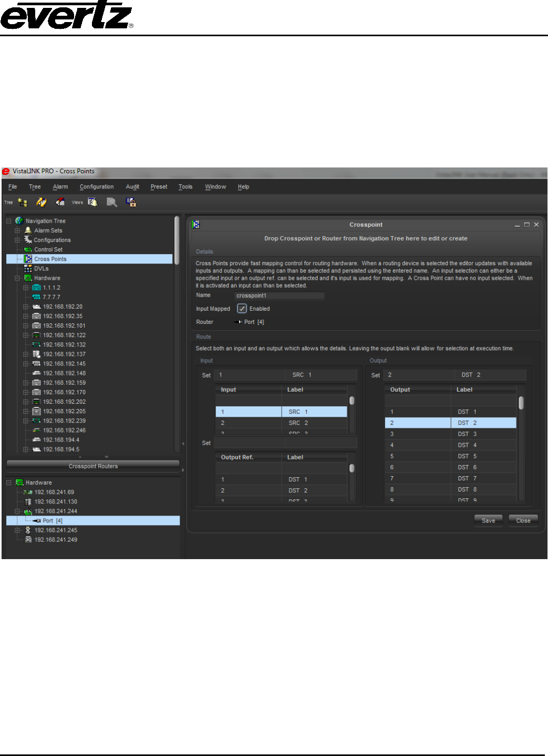Click the refresh arrows toolbar icon
This screenshot has width=548, height=756.
[x=42, y=202]
